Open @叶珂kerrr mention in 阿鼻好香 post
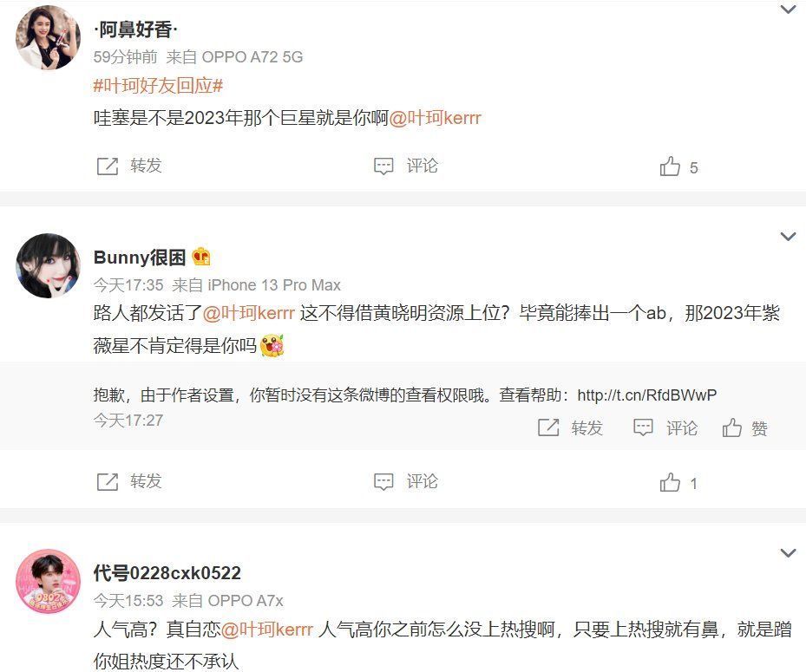Viewport: 806px width, 672px height. point(435,118)
